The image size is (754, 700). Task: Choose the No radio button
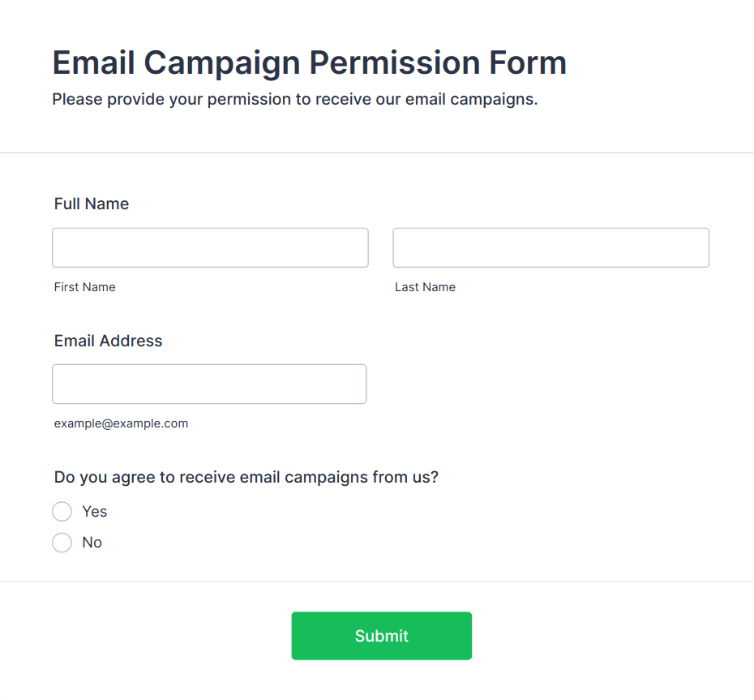62,543
